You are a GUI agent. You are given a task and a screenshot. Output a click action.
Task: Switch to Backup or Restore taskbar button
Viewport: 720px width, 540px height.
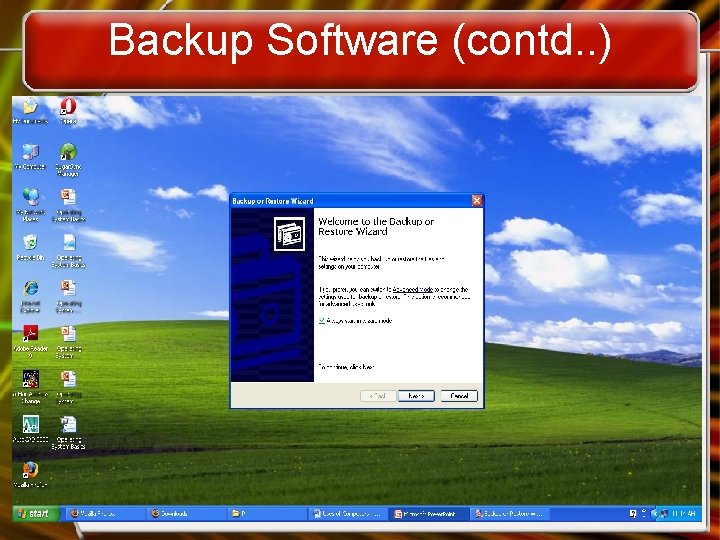click(510, 514)
